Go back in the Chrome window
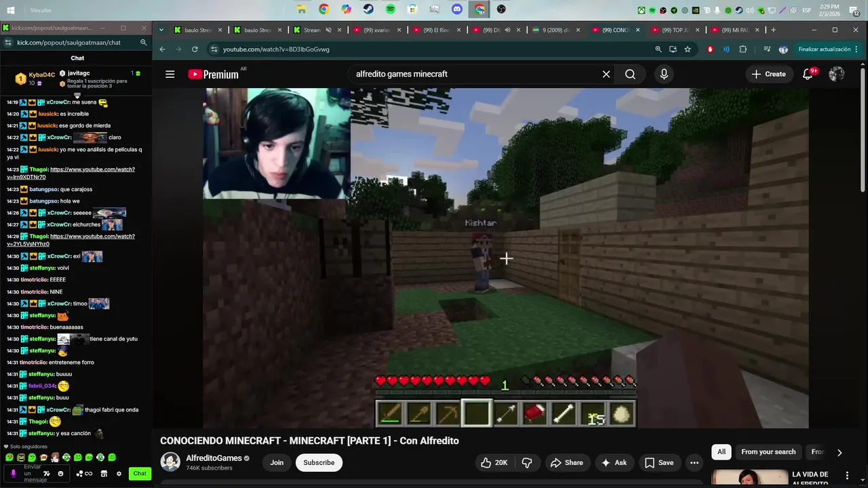The height and width of the screenshot is (488, 868). click(162, 49)
